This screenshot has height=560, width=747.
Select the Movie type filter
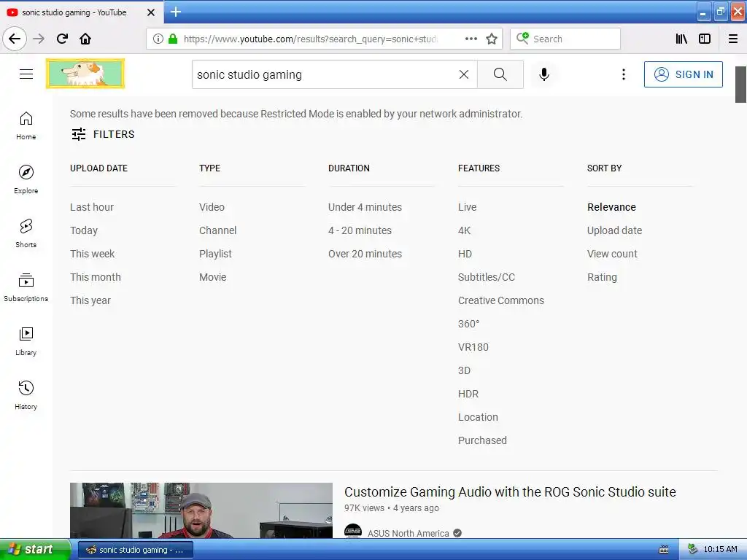(x=213, y=277)
